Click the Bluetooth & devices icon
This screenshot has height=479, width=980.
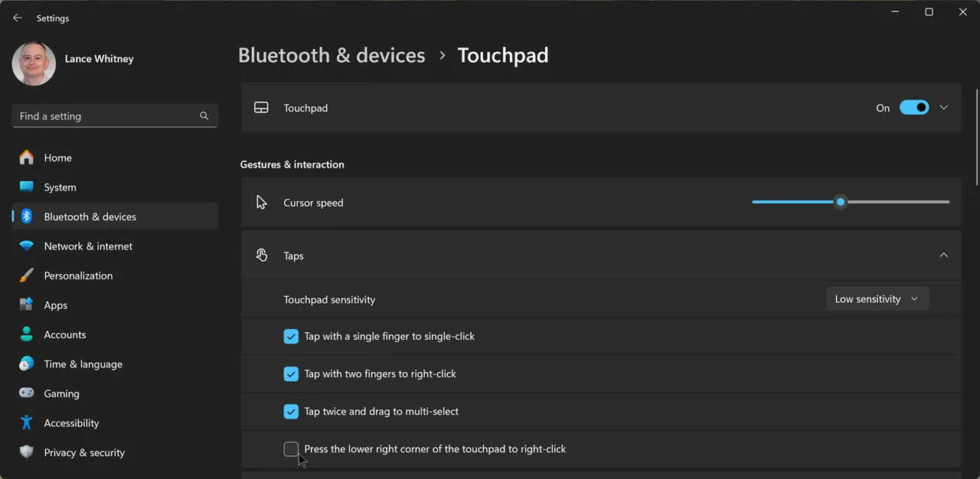point(27,216)
